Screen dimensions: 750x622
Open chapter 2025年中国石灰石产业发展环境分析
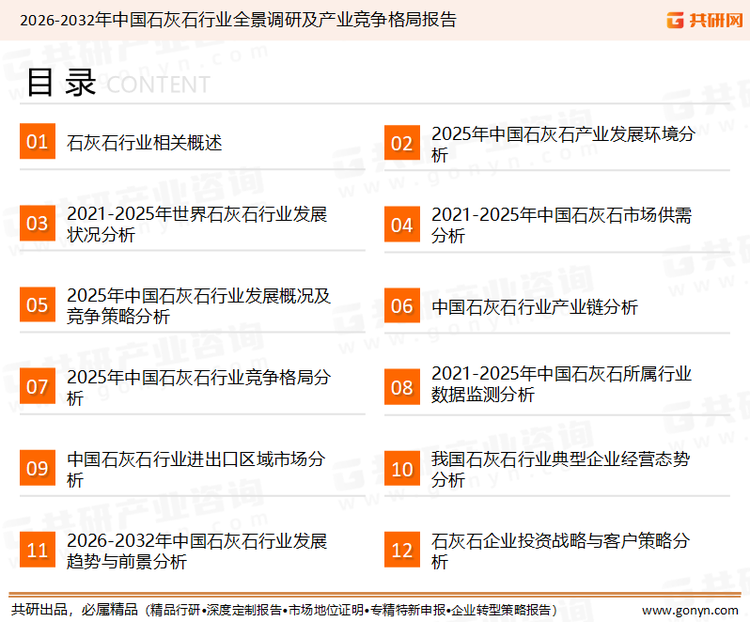[x=562, y=144]
